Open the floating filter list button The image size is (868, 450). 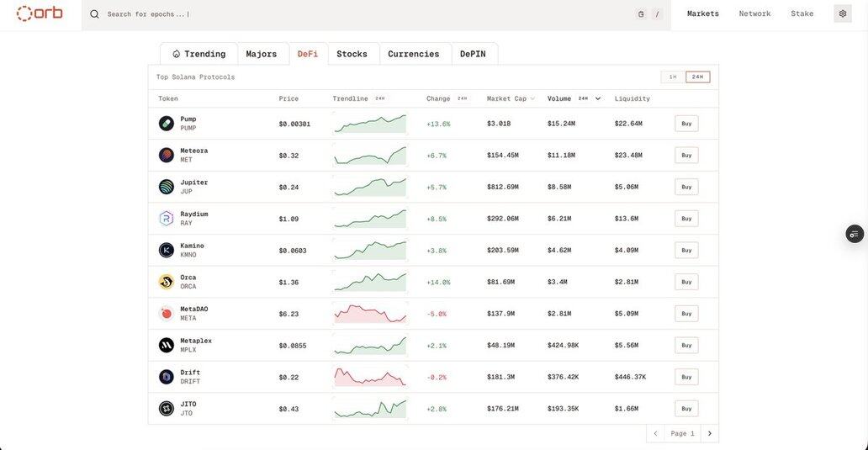click(854, 234)
